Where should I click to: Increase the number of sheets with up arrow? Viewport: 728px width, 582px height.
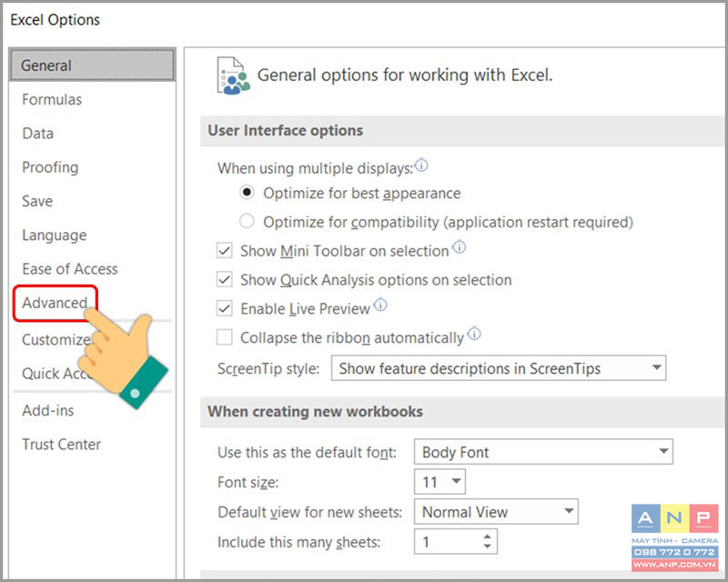487,537
